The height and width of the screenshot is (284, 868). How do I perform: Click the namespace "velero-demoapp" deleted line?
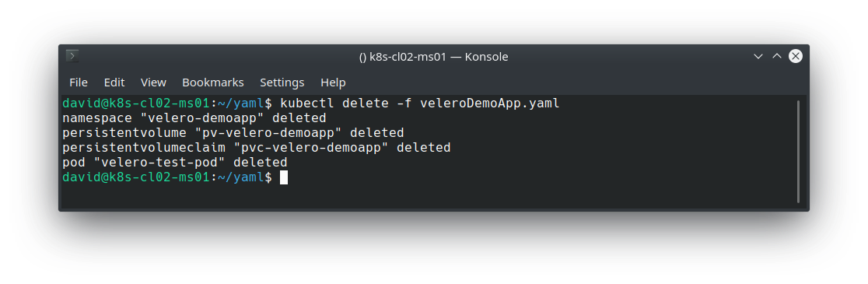(194, 118)
